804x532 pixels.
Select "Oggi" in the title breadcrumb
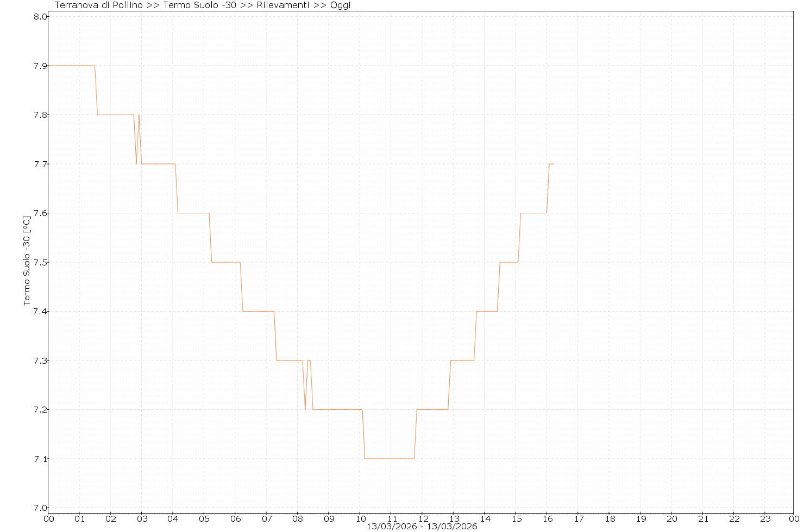click(x=340, y=5)
